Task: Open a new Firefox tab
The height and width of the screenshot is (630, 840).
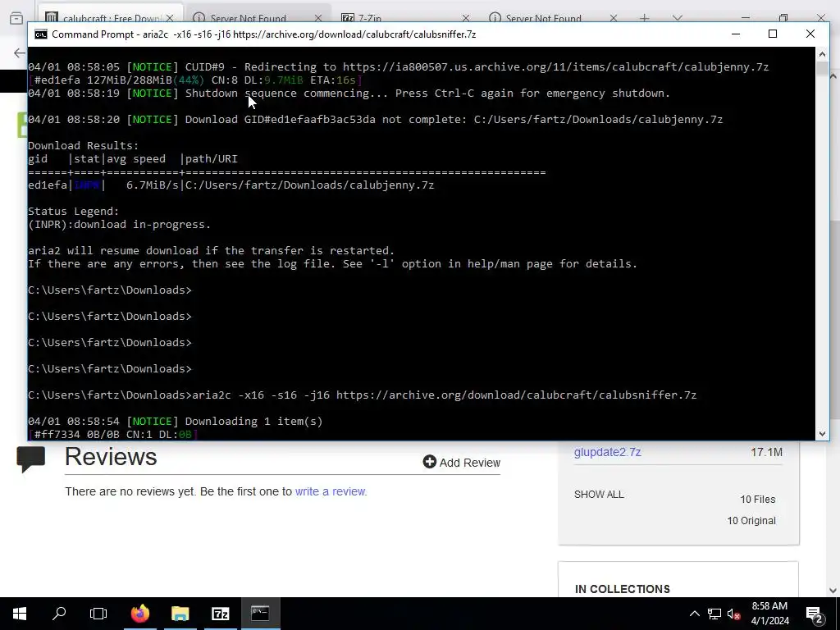Action: (644, 18)
